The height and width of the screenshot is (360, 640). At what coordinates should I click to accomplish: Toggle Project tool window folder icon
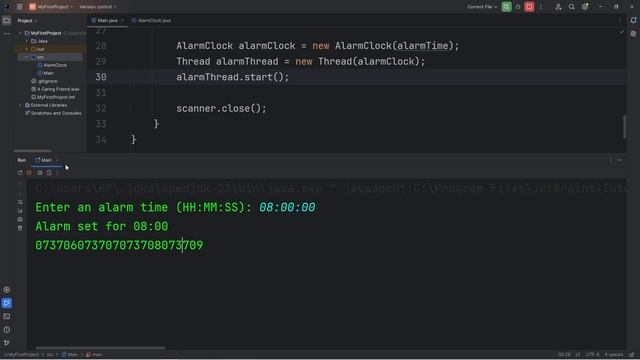[x=7, y=20]
